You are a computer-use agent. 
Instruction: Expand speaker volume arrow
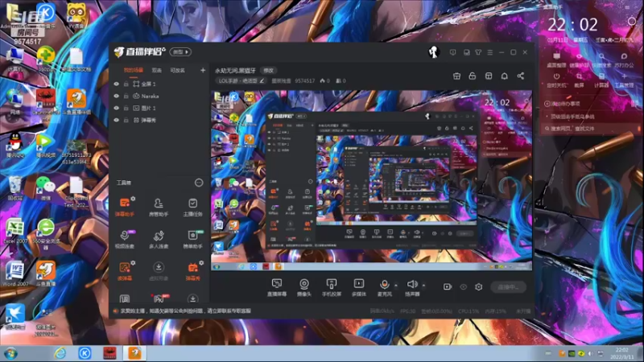coord(423,286)
